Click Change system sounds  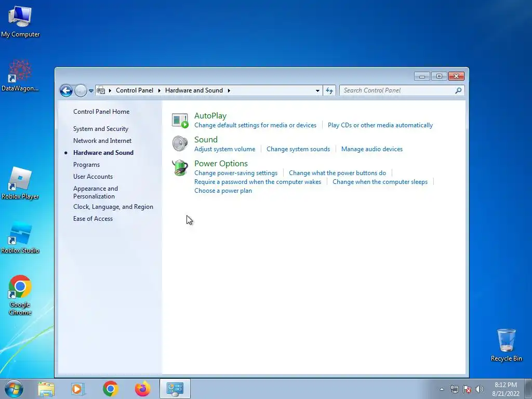click(298, 149)
